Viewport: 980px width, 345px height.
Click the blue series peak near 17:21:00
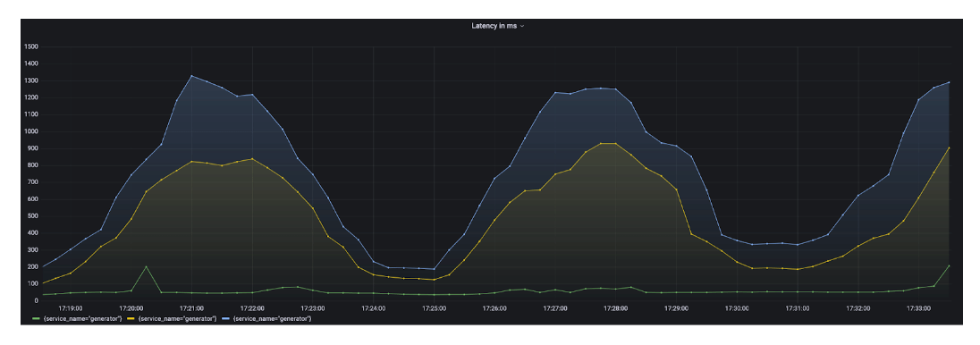click(191, 76)
